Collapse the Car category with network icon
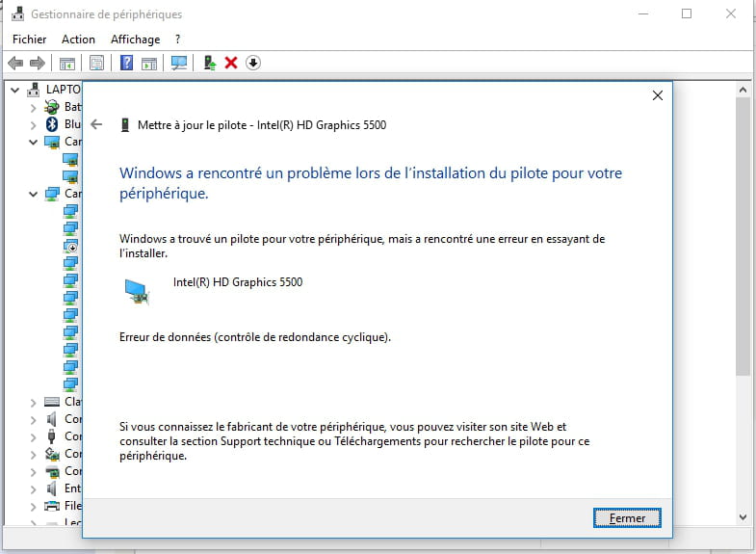 33,195
